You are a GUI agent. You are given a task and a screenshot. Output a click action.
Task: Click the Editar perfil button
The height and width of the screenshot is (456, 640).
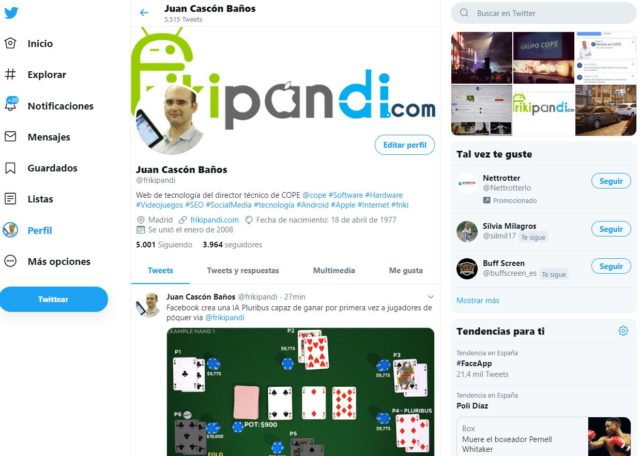click(404, 145)
